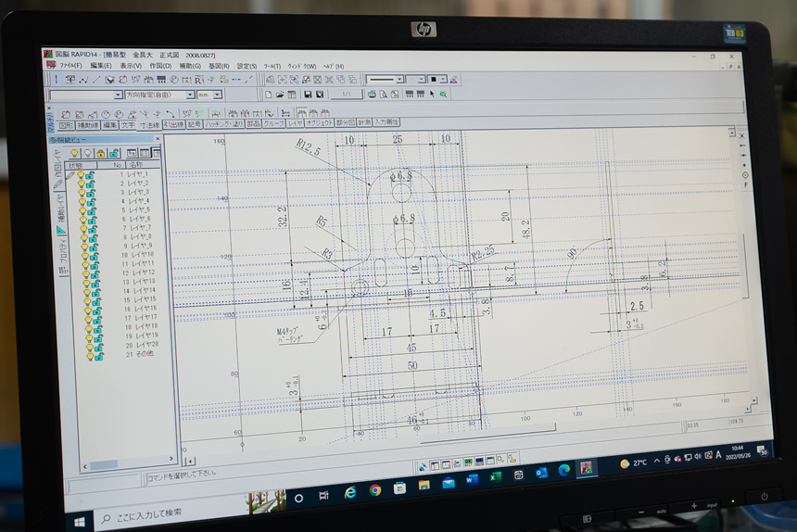Close the 多機能ビュー panel
Viewport: 797px width, 532px height.
(157, 139)
